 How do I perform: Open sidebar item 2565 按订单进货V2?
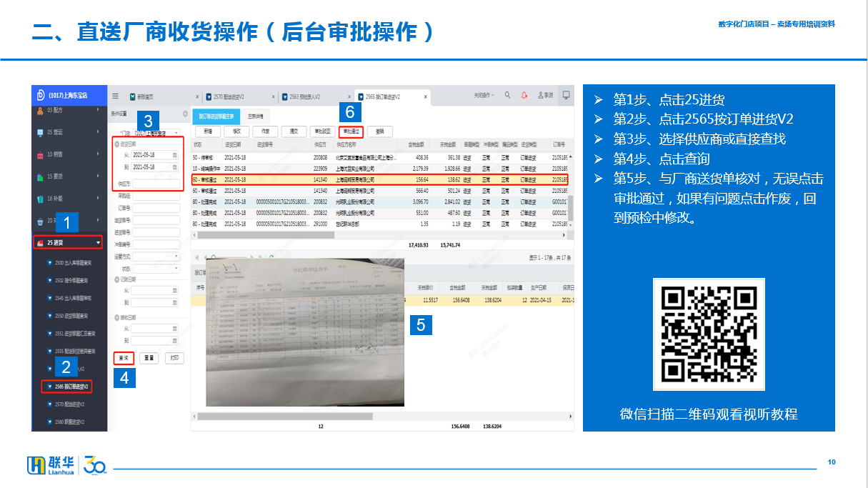(66, 387)
